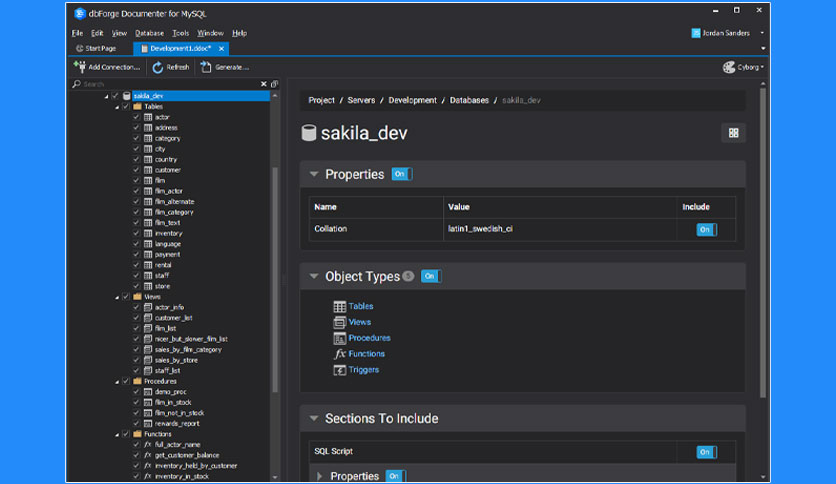
Task: Uncheck the film_list view checkbox
Action: (x=136, y=328)
